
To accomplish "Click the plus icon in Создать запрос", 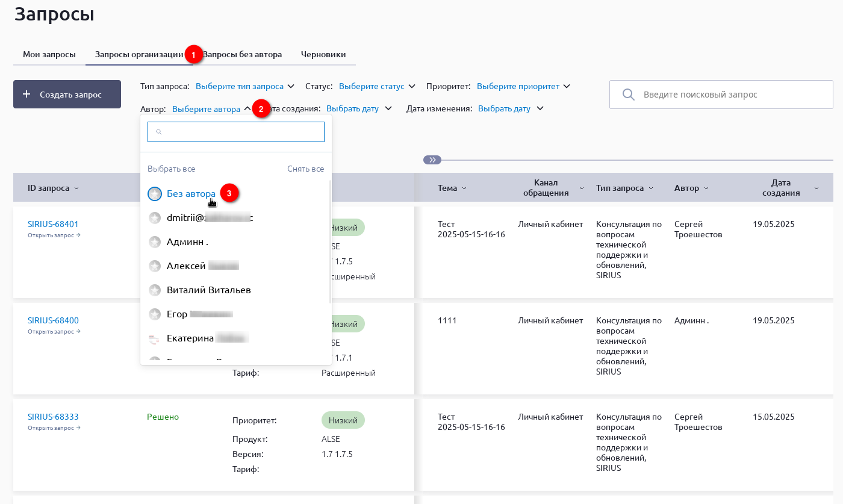I will click(x=26, y=95).
